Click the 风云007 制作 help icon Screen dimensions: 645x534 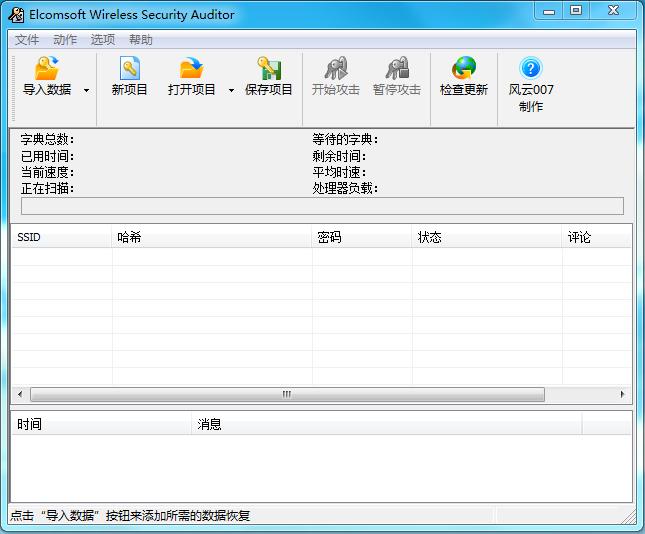tap(531, 68)
